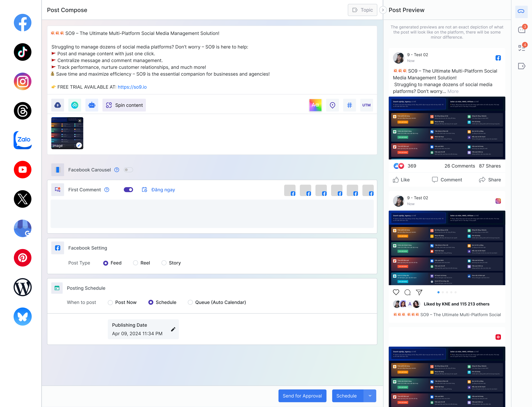Click the infinity icon in right sidebar
The image size is (532, 407).
click(521, 11)
